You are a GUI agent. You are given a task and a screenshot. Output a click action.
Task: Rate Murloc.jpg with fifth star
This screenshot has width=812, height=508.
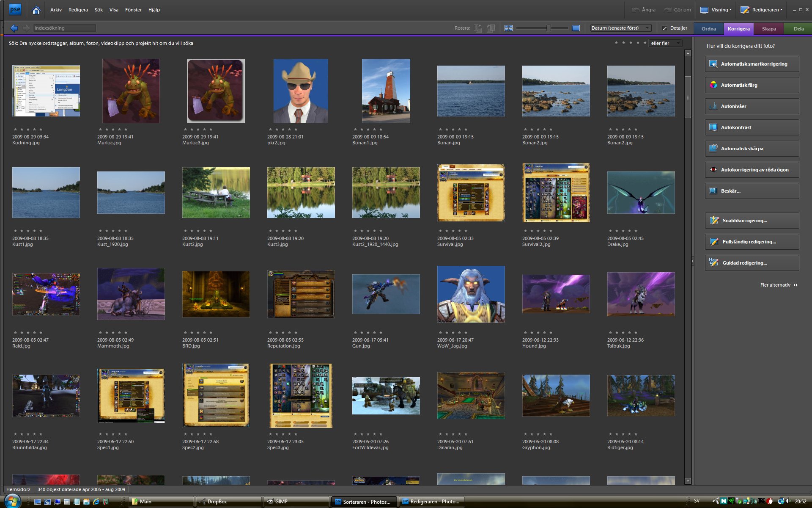click(126, 130)
